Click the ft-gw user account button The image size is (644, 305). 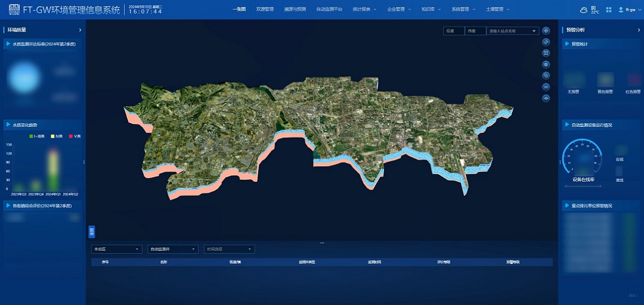[627, 10]
